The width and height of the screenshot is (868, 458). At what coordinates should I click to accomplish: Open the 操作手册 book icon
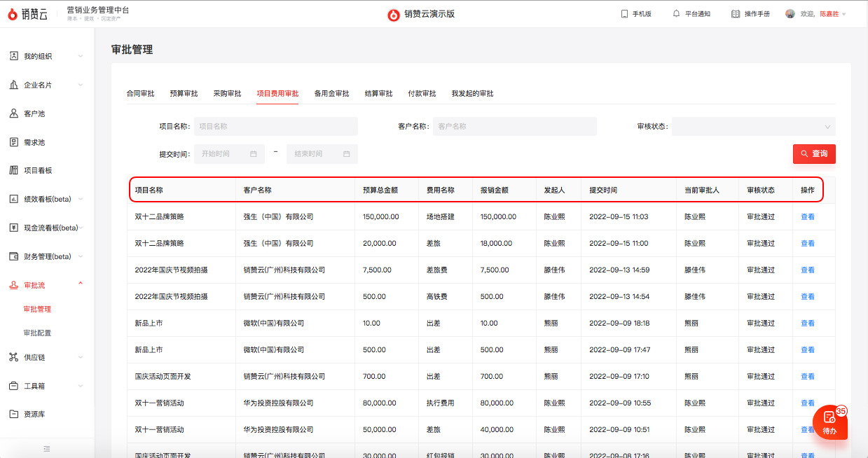tap(736, 14)
